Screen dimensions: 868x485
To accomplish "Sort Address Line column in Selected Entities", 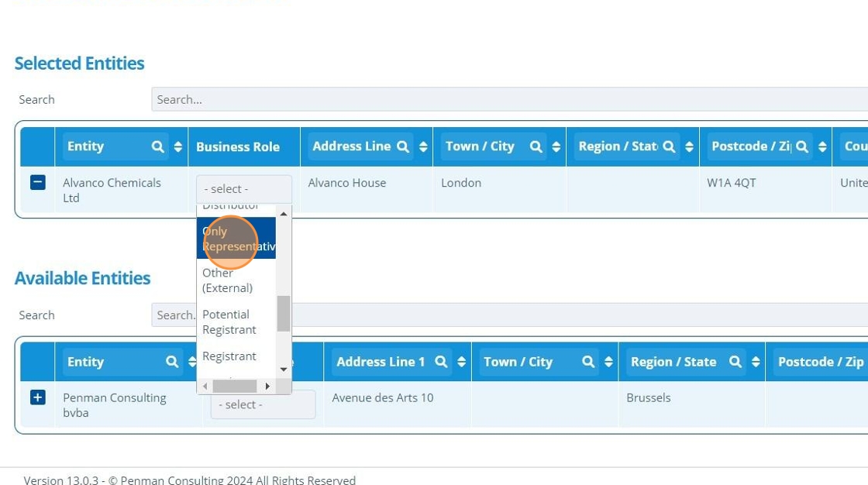I will pos(423,146).
